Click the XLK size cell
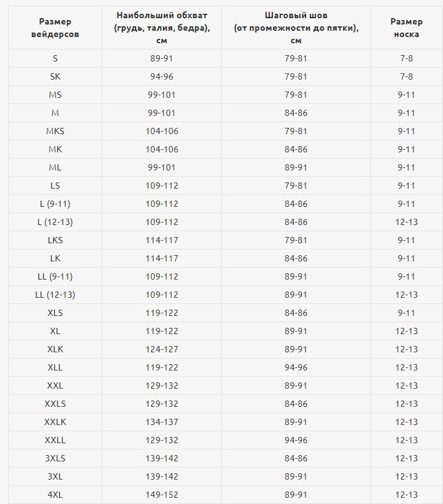443x504 pixels. click(55, 349)
